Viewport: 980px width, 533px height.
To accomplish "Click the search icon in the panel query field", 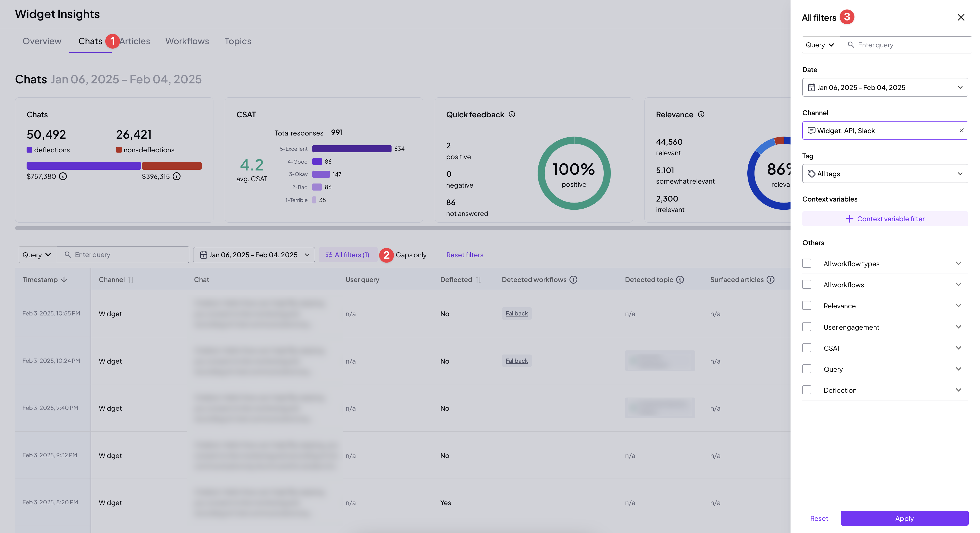I will pyautogui.click(x=851, y=45).
